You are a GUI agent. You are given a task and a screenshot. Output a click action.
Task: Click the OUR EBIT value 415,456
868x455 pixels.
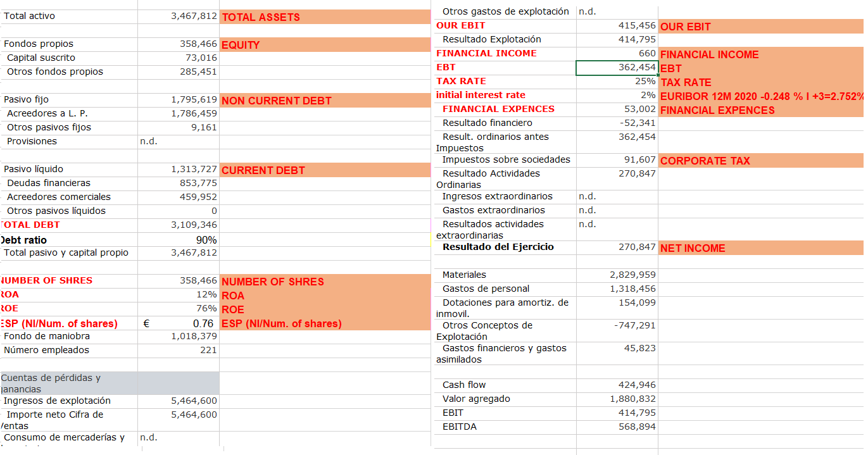[x=633, y=26]
